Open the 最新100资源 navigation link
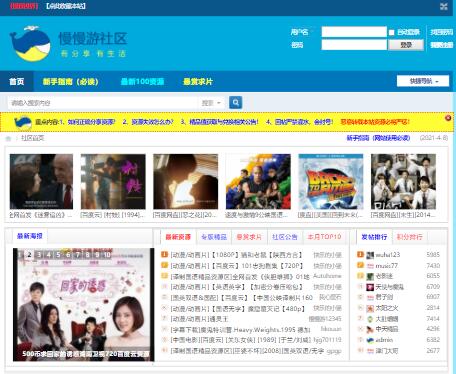This screenshot has height=374, width=456. [x=142, y=82]
